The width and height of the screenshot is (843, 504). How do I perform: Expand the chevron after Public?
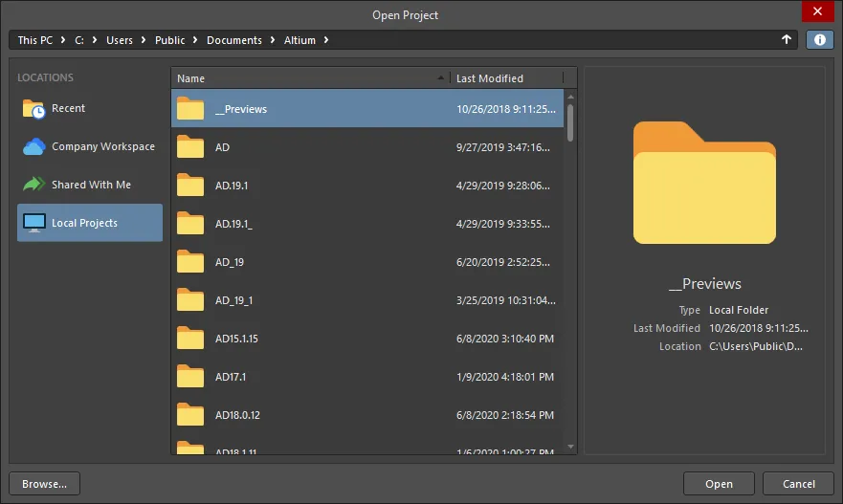coord(195,40)
